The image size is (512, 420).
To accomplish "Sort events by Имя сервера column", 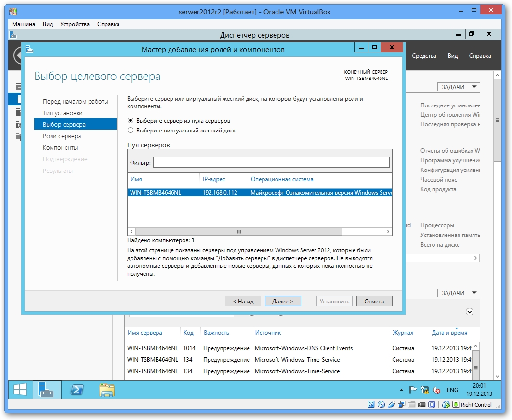I will pyautogui.click(x=145, y=333).
